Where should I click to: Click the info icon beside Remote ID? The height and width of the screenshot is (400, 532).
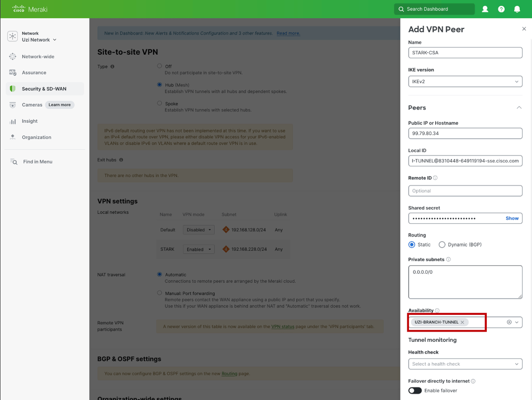pyautogui.click(x=435, y=178)
